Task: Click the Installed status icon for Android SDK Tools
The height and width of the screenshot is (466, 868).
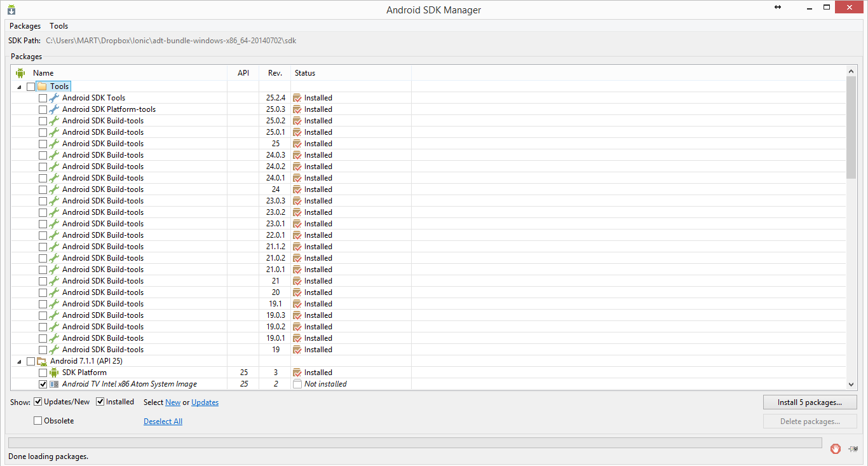Action: 297,98
